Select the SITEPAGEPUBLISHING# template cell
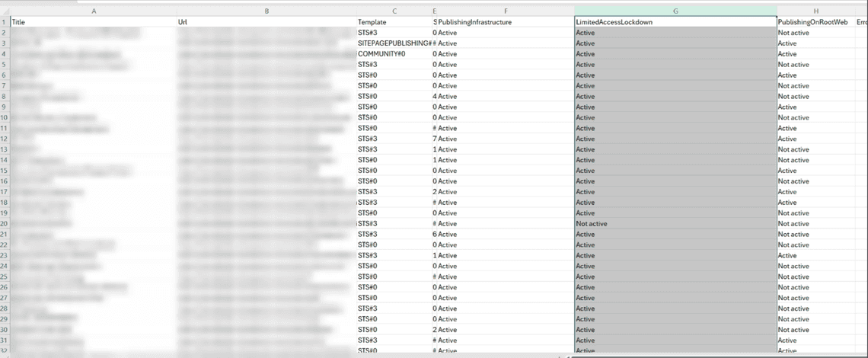Viewport: 868px width, 358px height. point(394,43)
